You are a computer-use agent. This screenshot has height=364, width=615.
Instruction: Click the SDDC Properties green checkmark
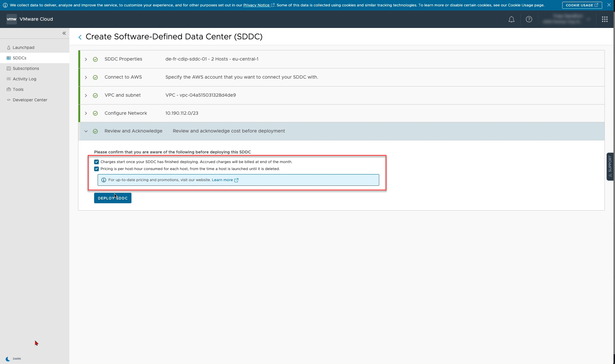click(x=95, y=59)
